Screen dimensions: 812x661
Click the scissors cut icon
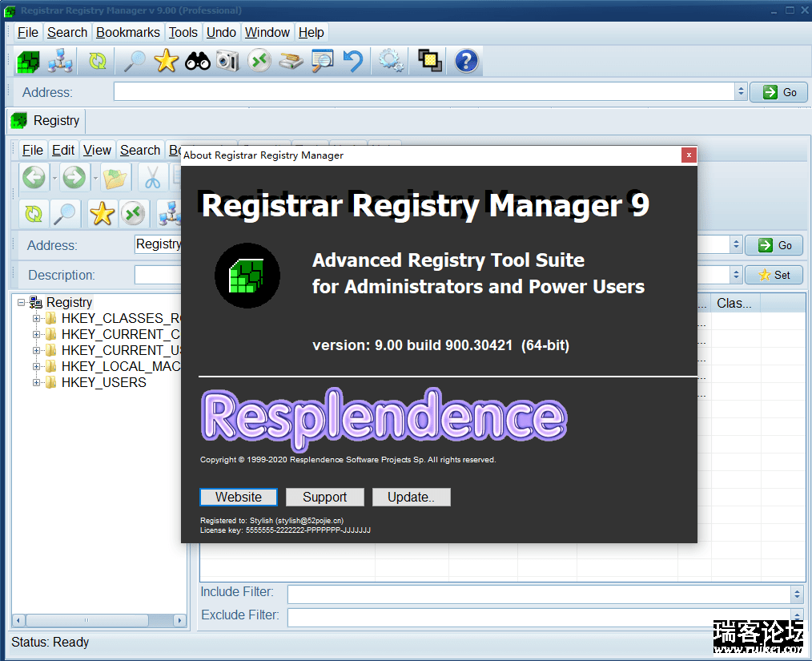coord(152,178)
